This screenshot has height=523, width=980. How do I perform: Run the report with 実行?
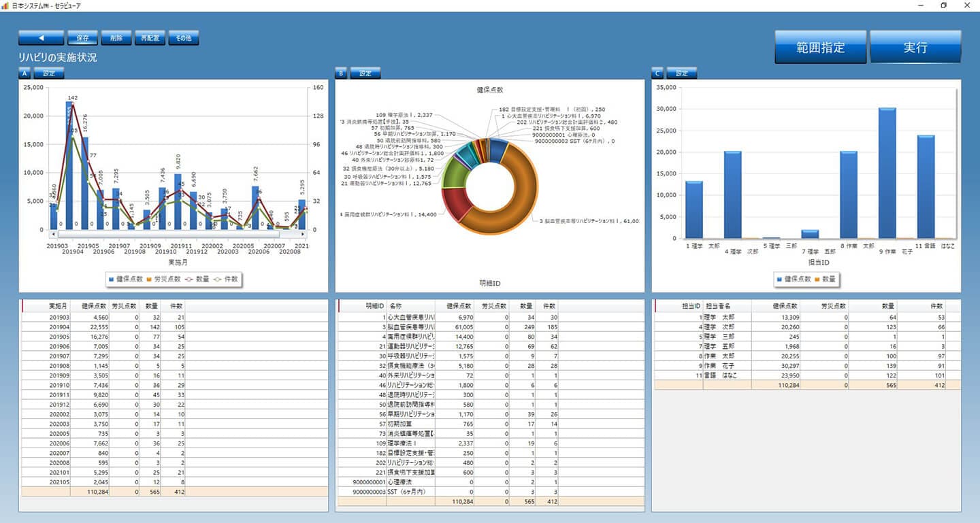click(x=915, y=48)
